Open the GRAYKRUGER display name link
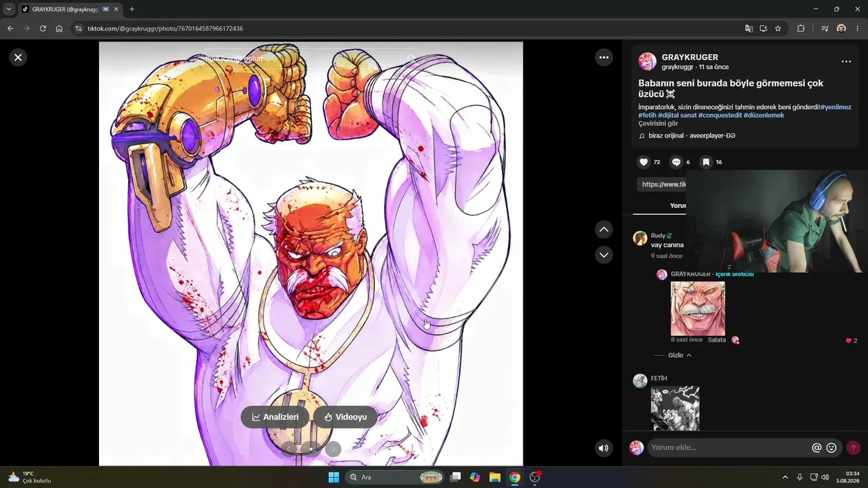This screenshot has height=488, width=868. [690, 58]
